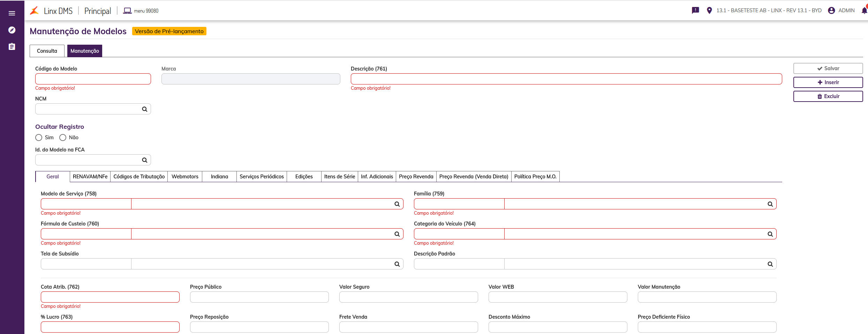The width and height of the screenshot is (868, 334).
Task: Click the Código do Modelo field
Action: 93,79
